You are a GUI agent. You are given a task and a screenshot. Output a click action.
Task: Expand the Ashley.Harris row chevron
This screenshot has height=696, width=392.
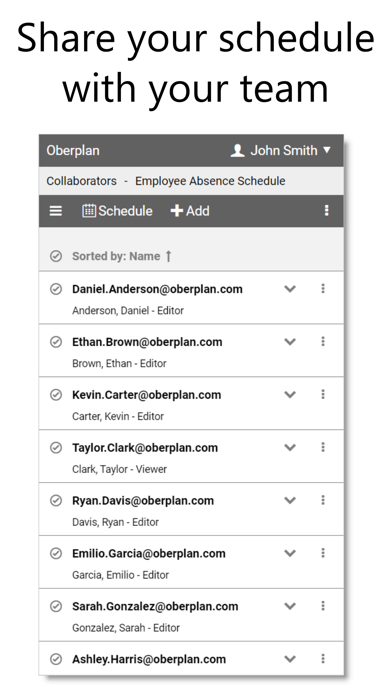coord(290,659)
